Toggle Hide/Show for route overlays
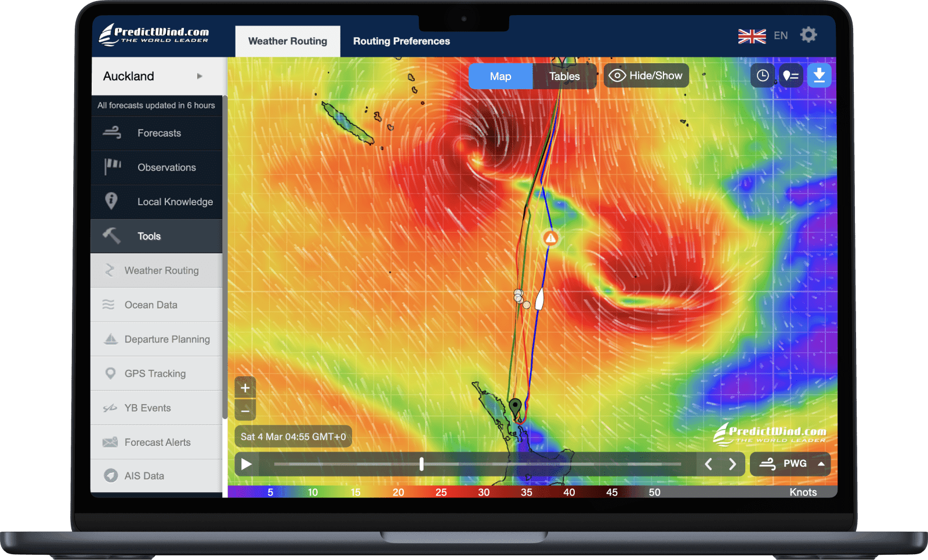The height and width of the screenshot is (560, 928). 646,75
